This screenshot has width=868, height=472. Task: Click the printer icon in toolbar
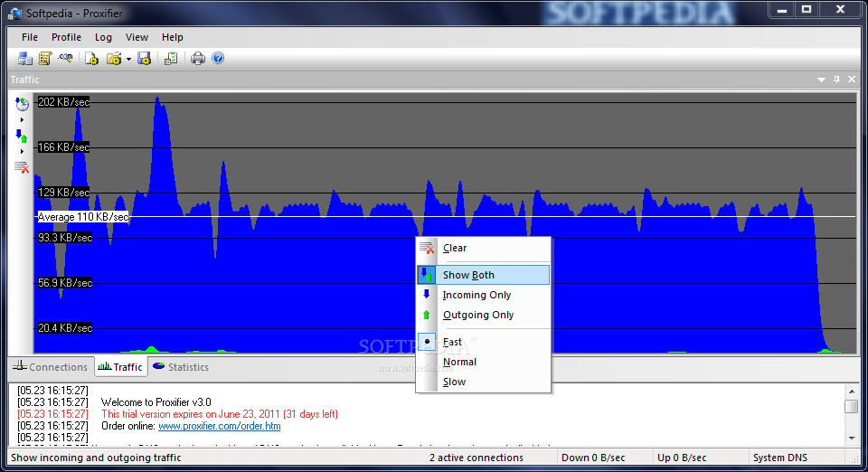tap(198, 58)
